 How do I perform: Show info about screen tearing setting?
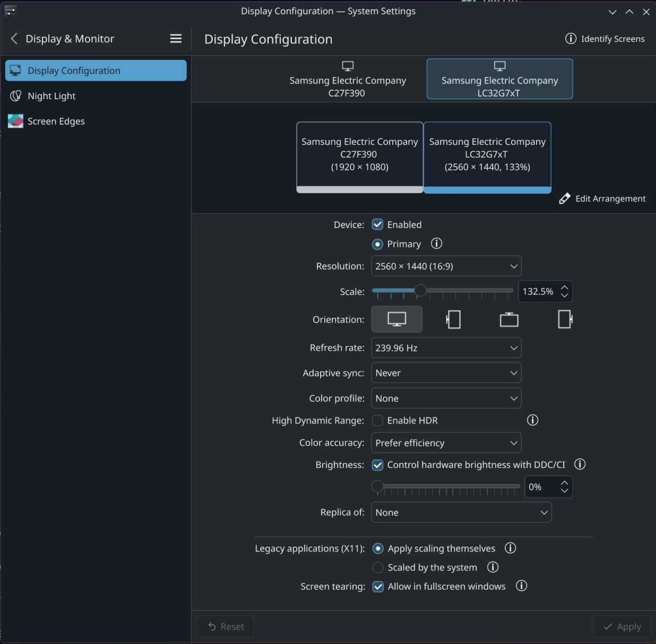pyautogui.click(x=522, y=586)
